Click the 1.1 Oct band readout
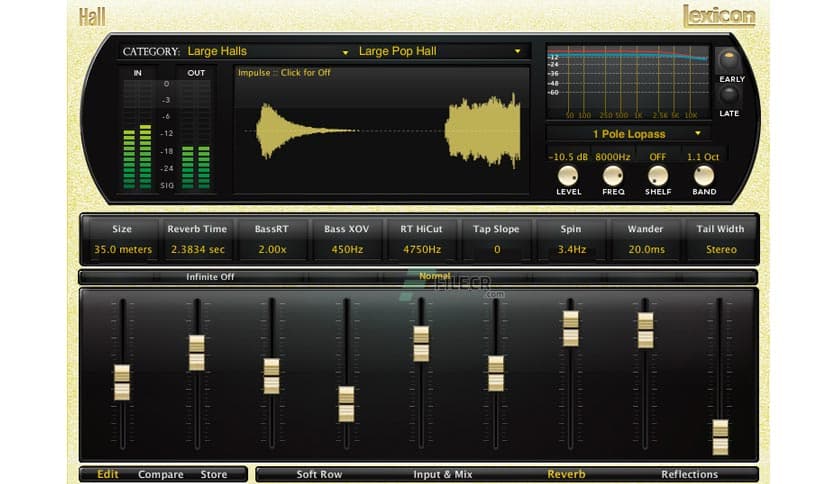This screenshot has width=836, height=484. coord(703,157)
